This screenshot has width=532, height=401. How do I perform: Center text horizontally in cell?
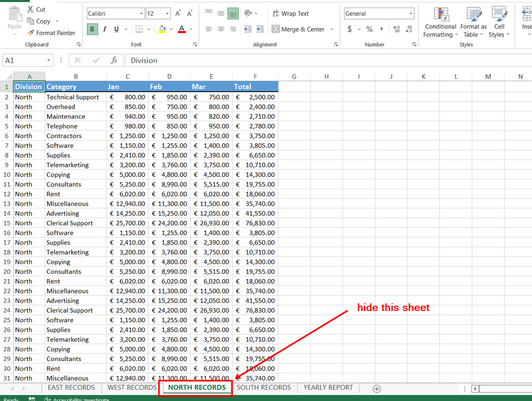[x=221, y=29]
